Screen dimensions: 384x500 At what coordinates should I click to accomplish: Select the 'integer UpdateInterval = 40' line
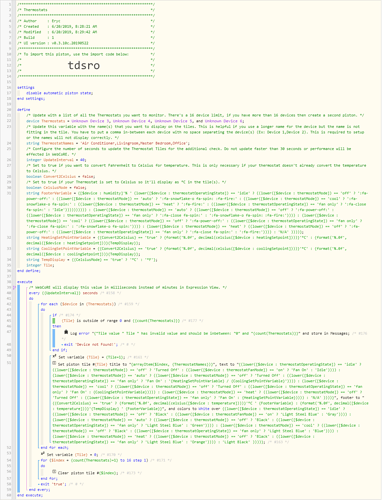point(56,160)
